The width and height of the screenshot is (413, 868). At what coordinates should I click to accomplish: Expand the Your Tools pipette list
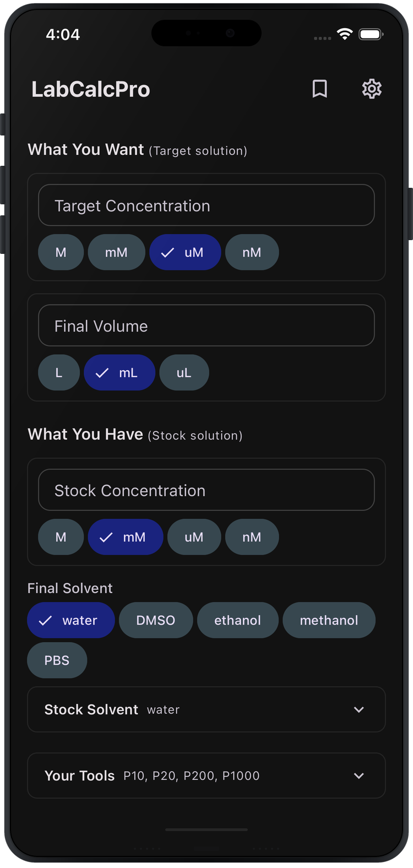point(206,775)
